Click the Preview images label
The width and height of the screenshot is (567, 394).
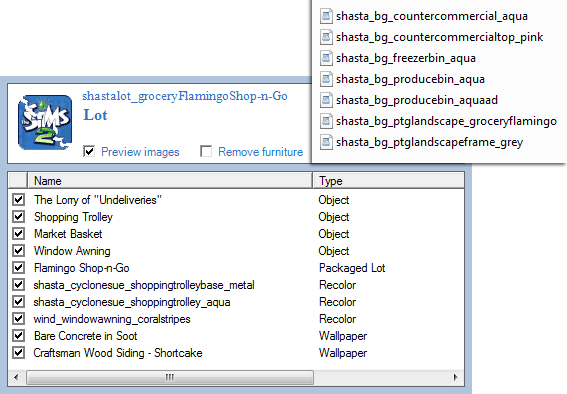point(140,152)
